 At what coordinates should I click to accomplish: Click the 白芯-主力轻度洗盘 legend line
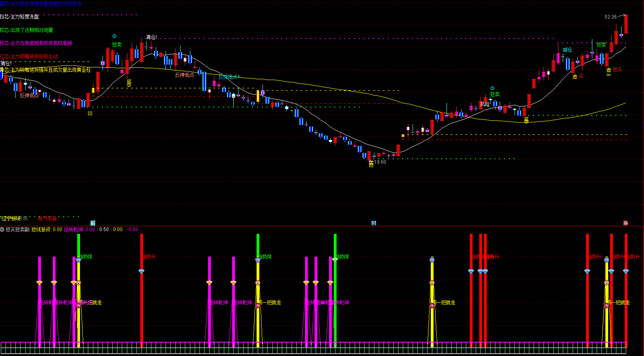20,17
